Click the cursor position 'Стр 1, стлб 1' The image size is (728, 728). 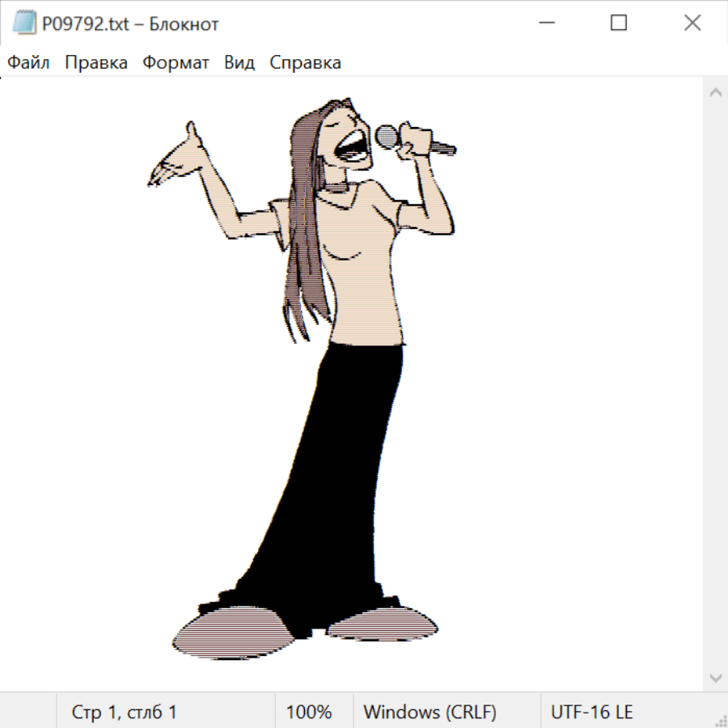(125, 712)
